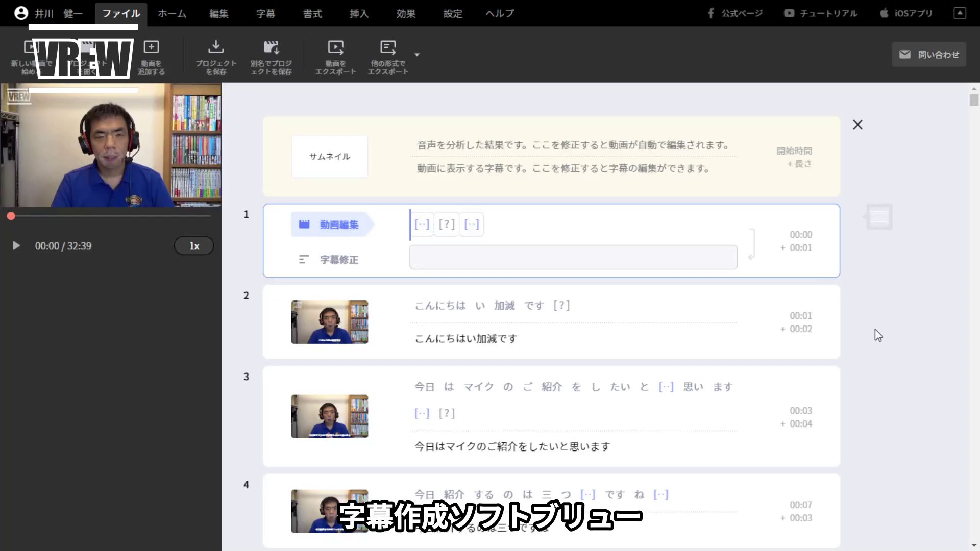Click the red playhead on preview progress bar

(11, 216)
